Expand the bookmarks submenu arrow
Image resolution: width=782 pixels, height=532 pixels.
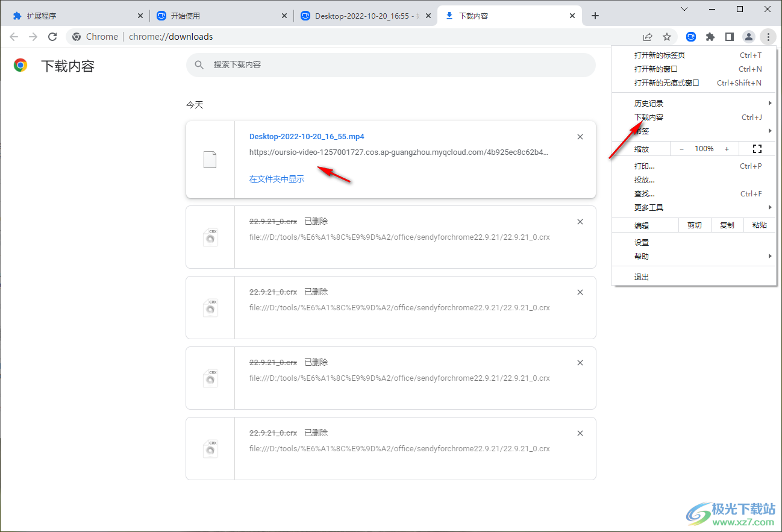[x=770, y=131]
